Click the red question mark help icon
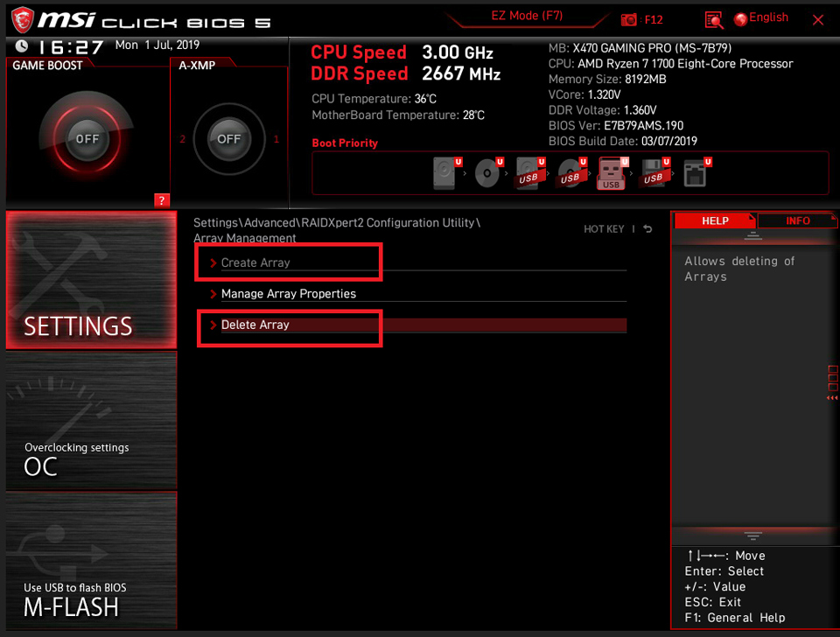The height and width of the screenshot is (637, 840). click(x=162, y=200)
